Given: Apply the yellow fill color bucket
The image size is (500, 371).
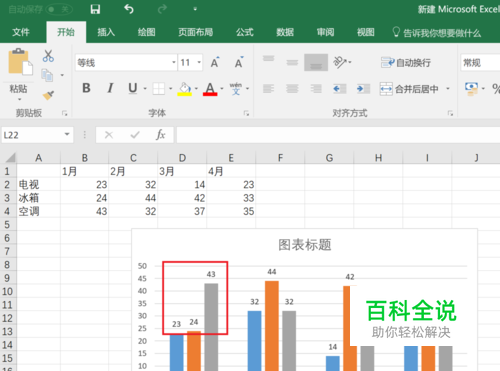Looking at the screenshot, I should tap(185, 89).
